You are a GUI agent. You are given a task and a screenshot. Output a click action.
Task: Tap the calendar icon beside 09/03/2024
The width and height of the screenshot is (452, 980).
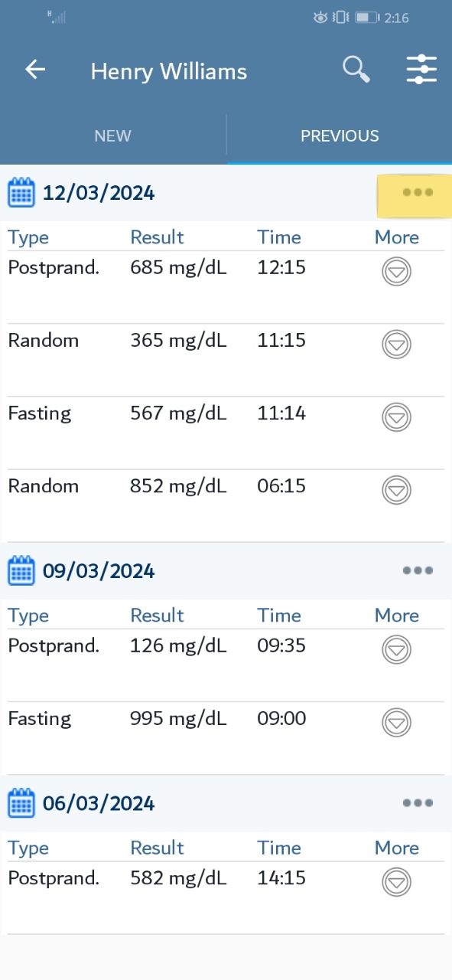point(21,570)
